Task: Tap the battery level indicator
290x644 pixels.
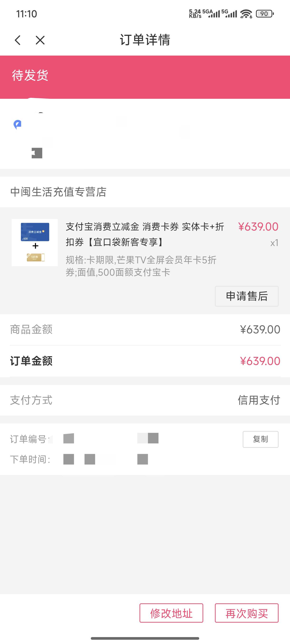Action: [265, 14]
